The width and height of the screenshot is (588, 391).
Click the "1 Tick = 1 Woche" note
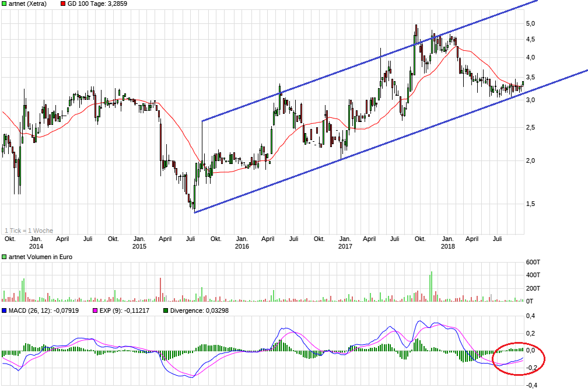tap(28, 231)
